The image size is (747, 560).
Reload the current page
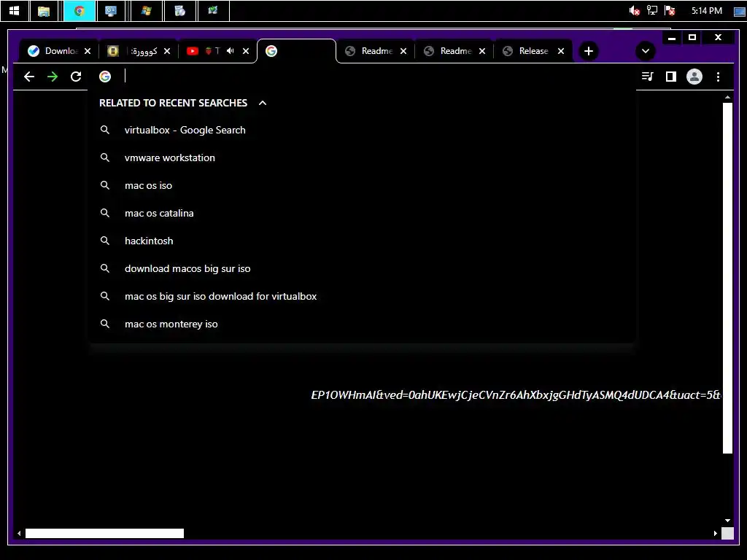coord(76,77)
